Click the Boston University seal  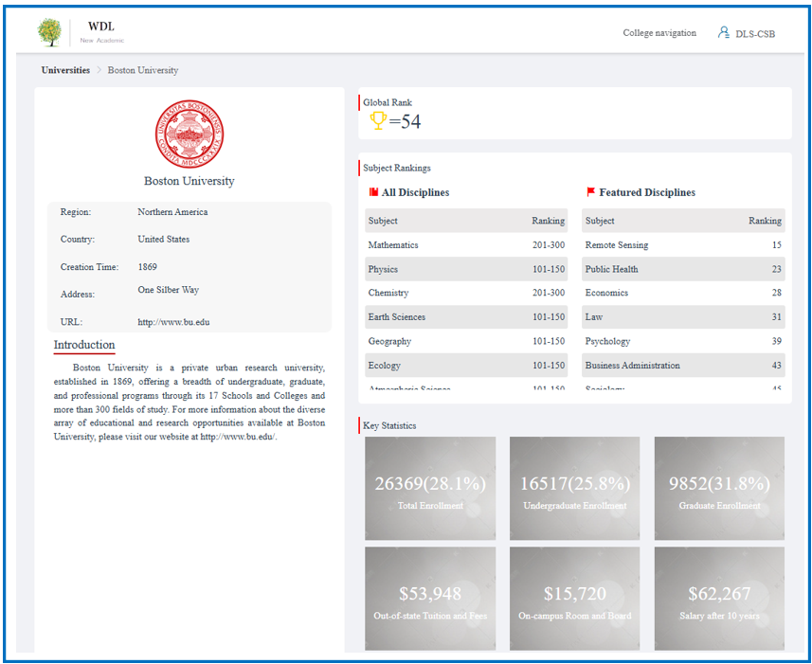(189, 134)
